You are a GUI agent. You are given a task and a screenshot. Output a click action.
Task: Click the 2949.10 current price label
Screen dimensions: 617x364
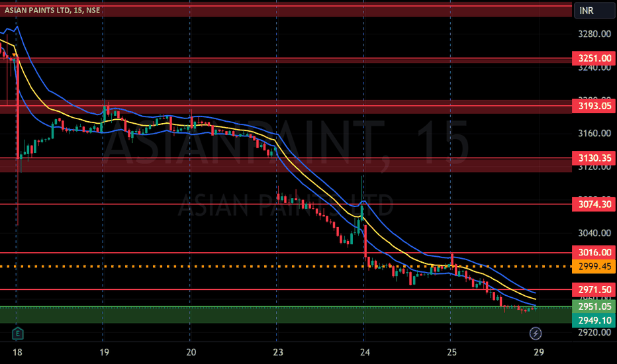pyautogui.click(x=594, y=320)
